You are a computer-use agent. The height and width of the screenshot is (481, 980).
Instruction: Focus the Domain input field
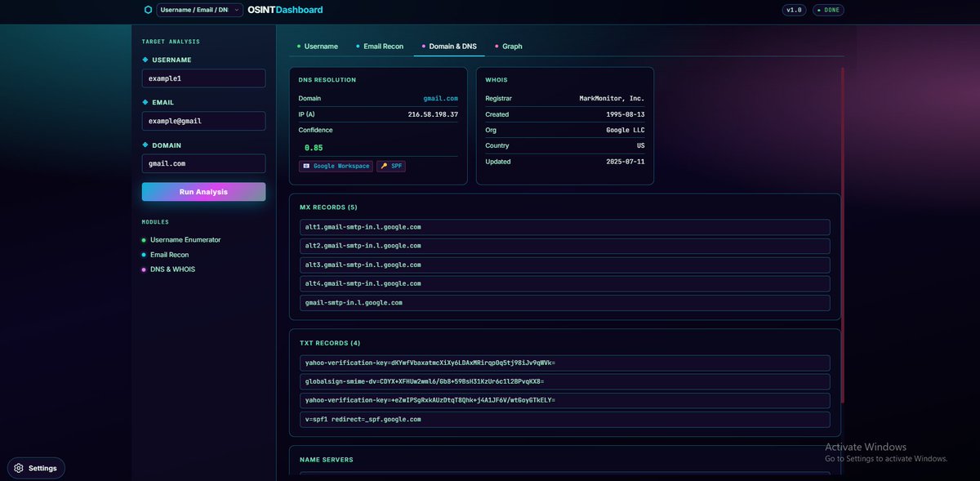pyautogui.click(x=203, y=163)
